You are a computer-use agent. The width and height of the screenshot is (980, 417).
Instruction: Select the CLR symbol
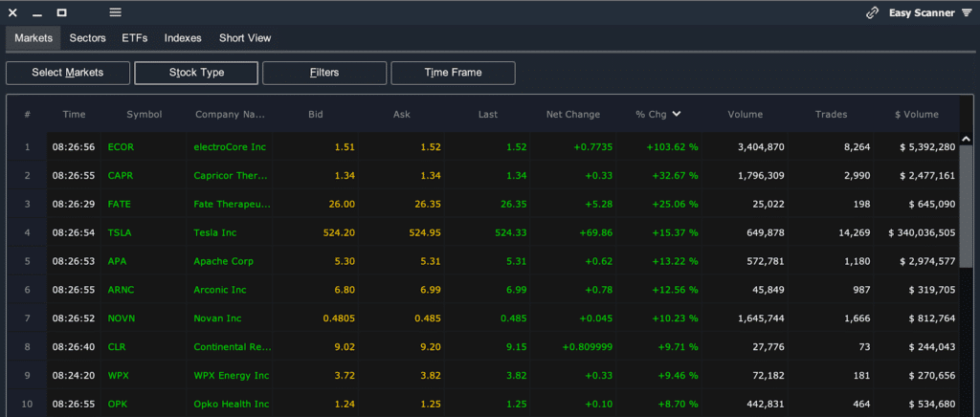coord(116,346)
